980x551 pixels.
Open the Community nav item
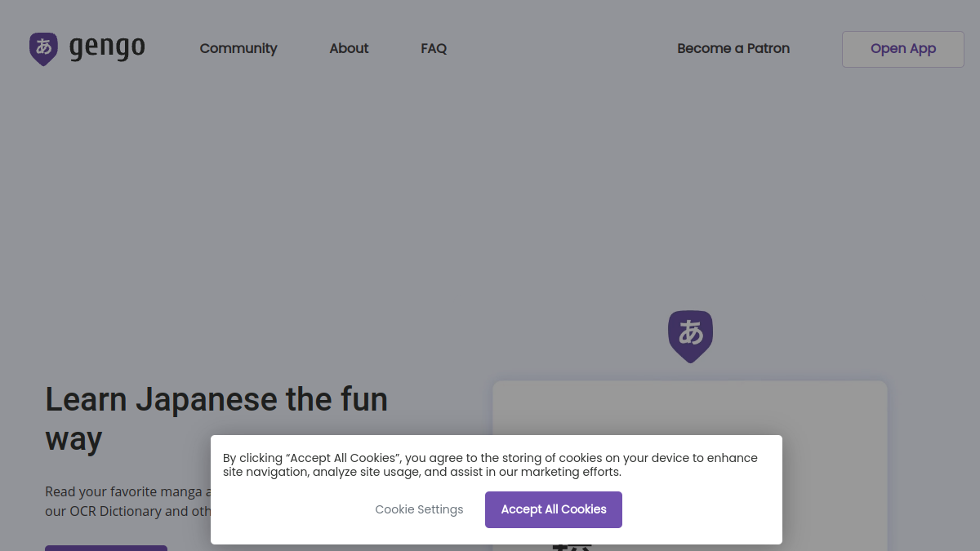point(238,48)
